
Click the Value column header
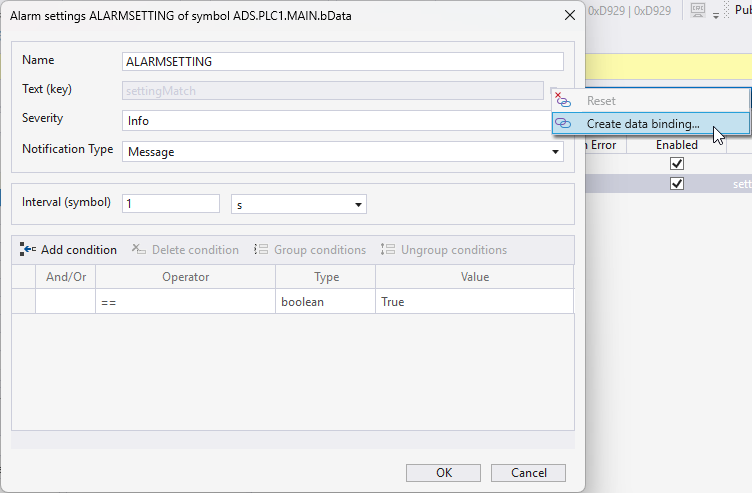point(474,277)
